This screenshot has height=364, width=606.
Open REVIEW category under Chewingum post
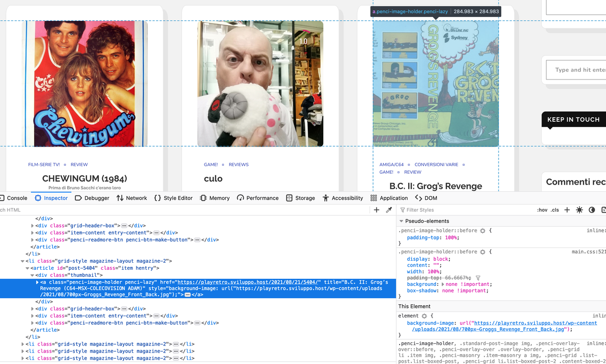click(79, 165)
